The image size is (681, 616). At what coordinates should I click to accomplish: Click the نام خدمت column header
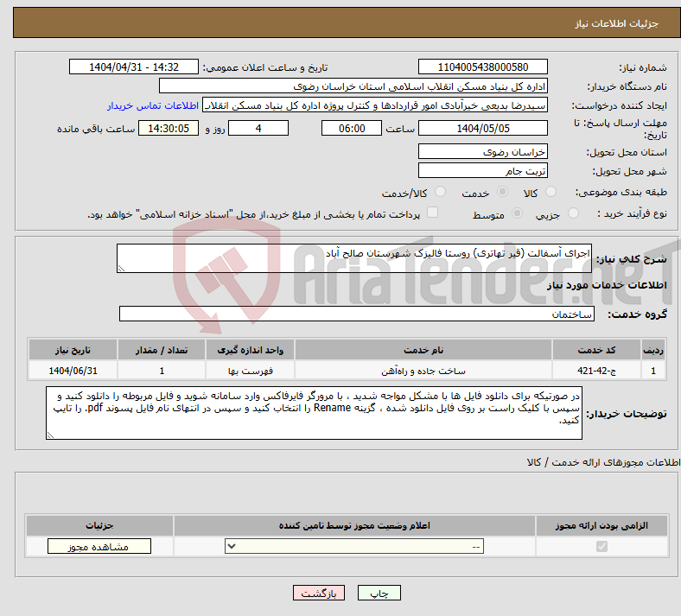pos(423,351)
